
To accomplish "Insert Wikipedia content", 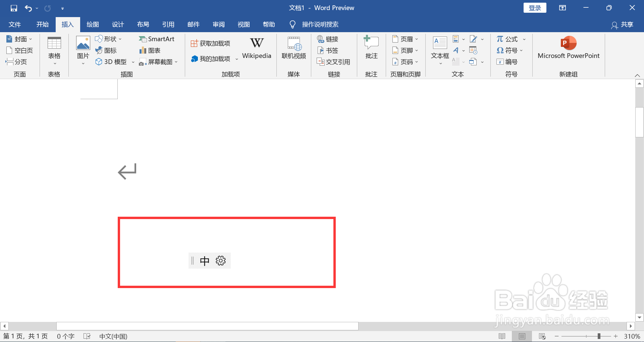I will click(x=256, y=49).
